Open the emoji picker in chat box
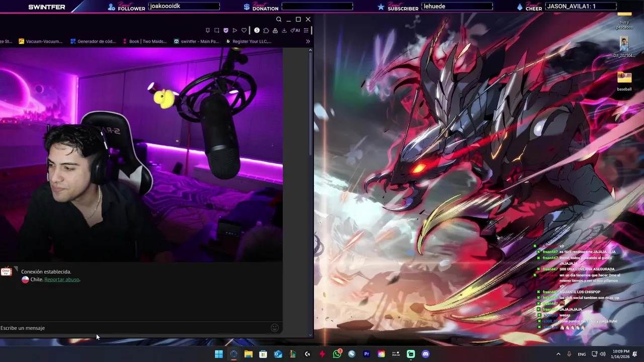 (x=275, y=328)
